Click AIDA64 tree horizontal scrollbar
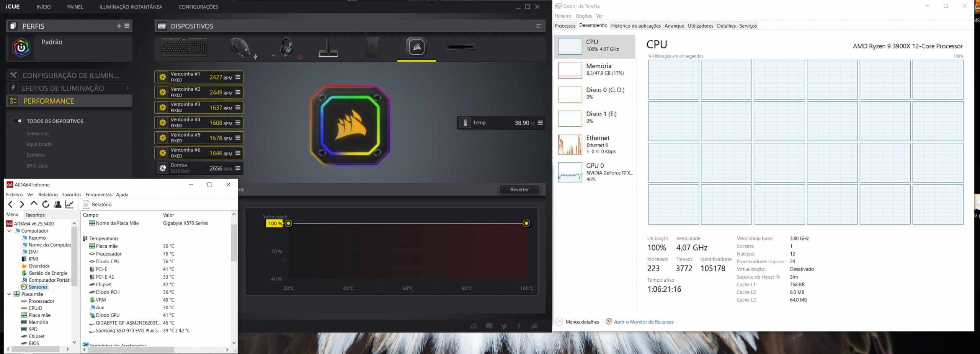Image resolution: width=980 pixels, height=354 pixels. point(36,349)
